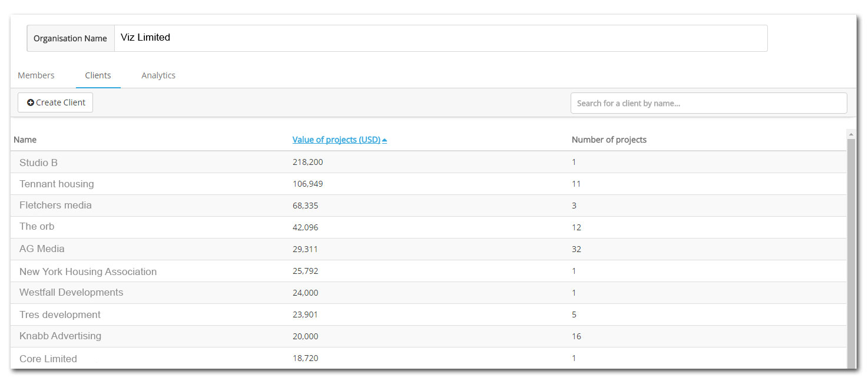Screen dimensions: 868x384
Task: Click project count 5 for Tres development
Action: pos(574,315)
